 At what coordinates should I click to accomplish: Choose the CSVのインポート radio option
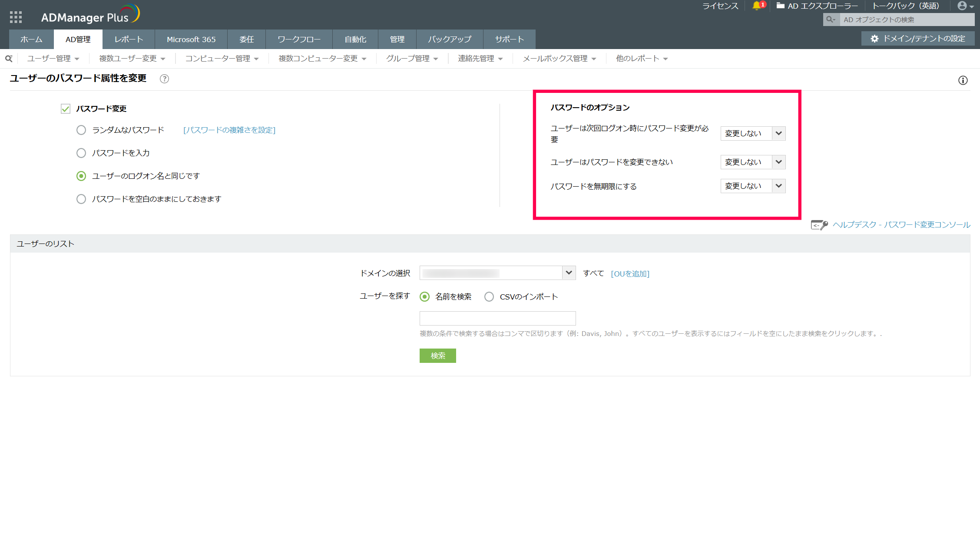click(x=489, y=297)
